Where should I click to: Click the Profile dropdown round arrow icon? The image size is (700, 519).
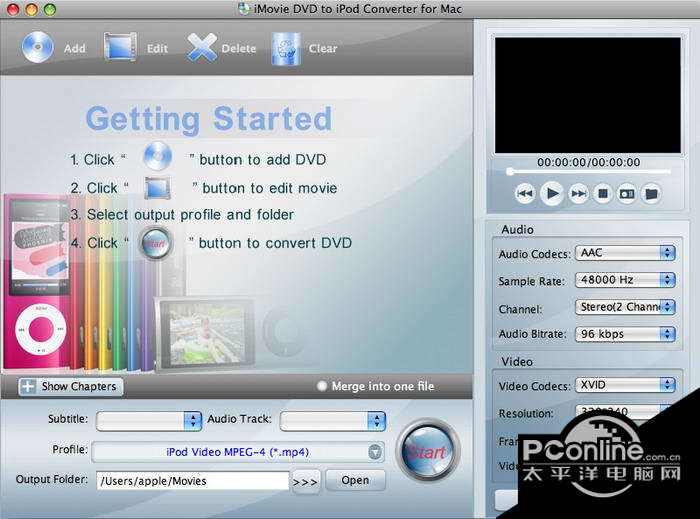tap(375, 452)
